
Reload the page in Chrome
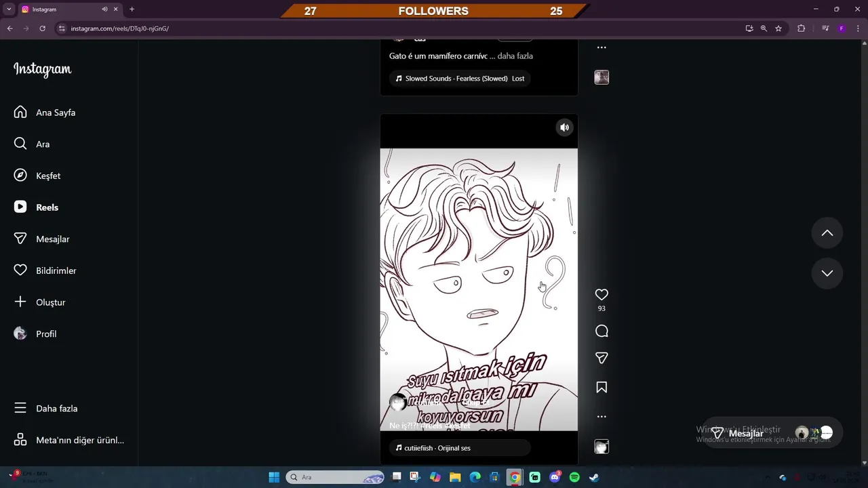42,28
